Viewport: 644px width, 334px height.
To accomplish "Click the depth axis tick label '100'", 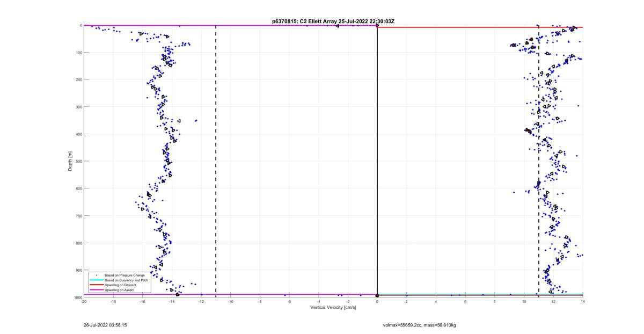I will [78, 53].
